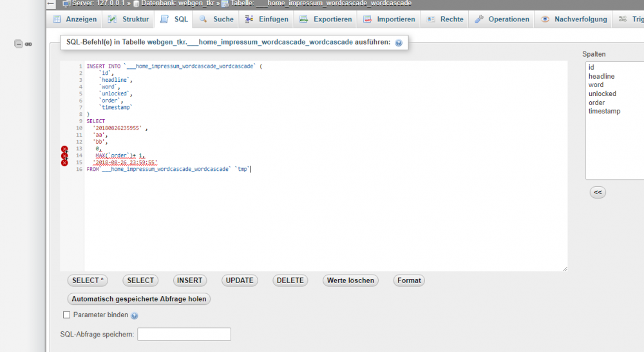
Task: Click the Anzeigen table icon
Action: [x=57, y=19]
